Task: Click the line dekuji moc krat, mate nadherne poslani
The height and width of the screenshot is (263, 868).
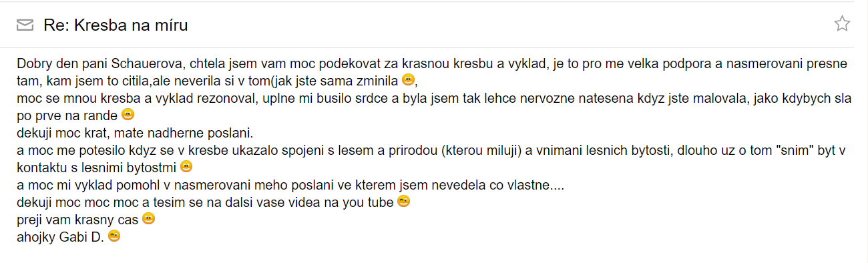Action: pyautogui.click(x=135, y=132)
